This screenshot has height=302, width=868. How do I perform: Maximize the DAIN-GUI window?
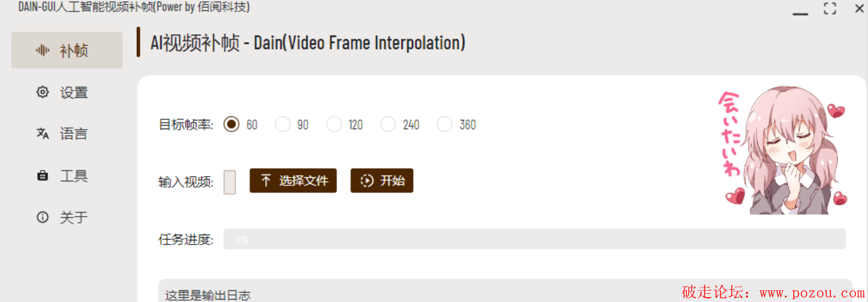click(830, 8)
